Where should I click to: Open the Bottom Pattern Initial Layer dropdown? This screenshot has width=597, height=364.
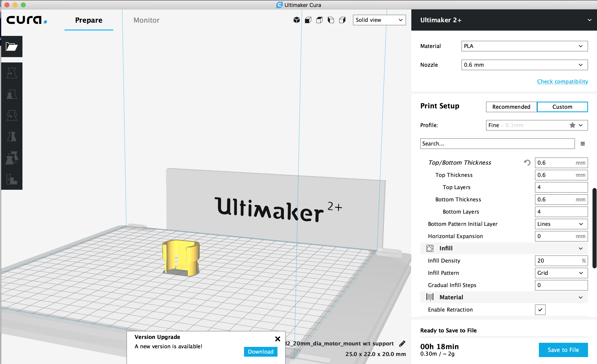click(561, 223)
